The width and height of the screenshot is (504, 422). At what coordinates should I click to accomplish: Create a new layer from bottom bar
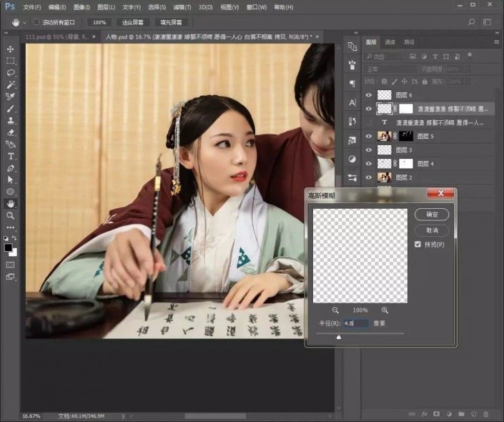click(473, 414)
